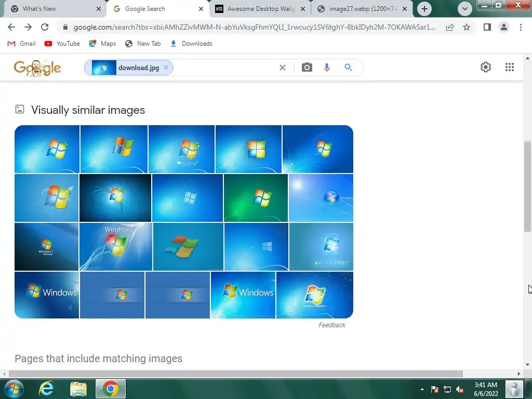532x399 pixels.
Task: Switch to the image27.webp tab
Action: [362, 9]
